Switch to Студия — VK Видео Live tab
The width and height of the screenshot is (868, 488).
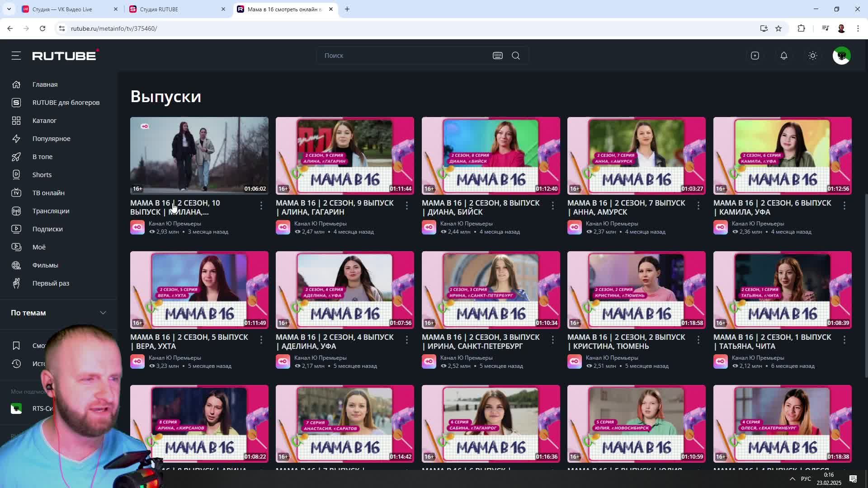tap(70, 9)
